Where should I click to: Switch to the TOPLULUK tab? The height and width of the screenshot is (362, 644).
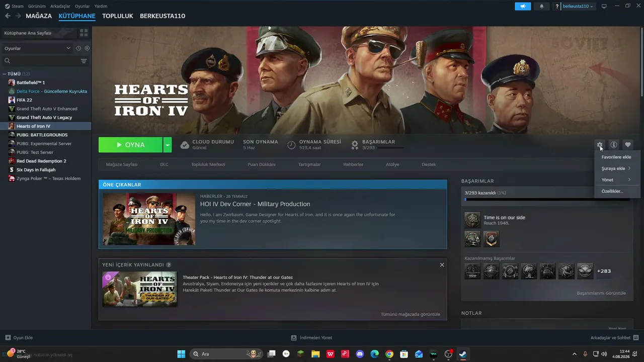[x=118, y=16]
